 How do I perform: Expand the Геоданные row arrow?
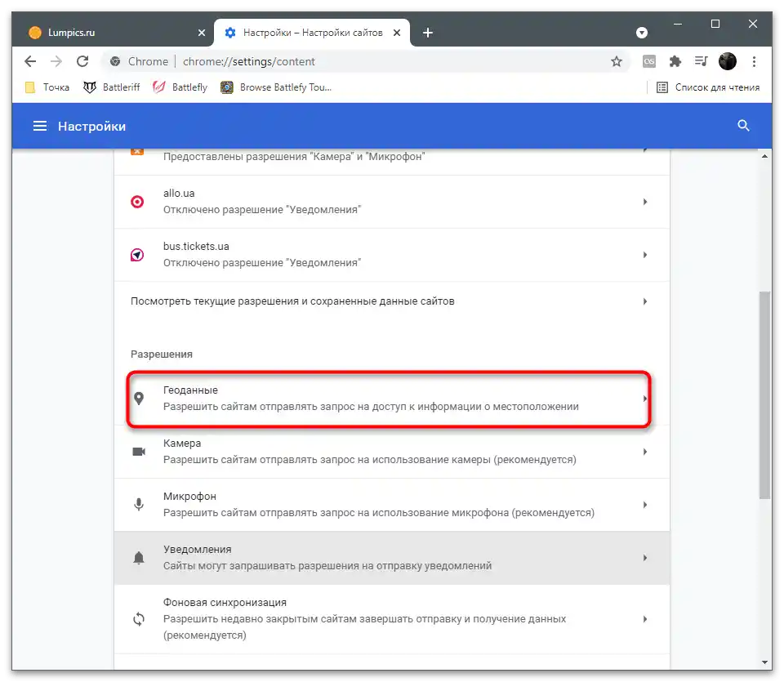645,399
